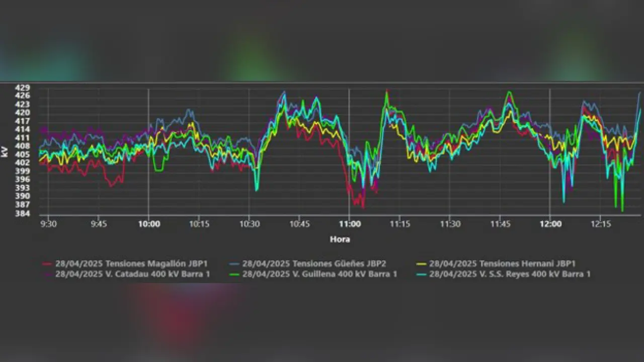Click the yellow line swatch beside Hernani
The width and height of the screenshot is (644, 362).
click(422, 263)
